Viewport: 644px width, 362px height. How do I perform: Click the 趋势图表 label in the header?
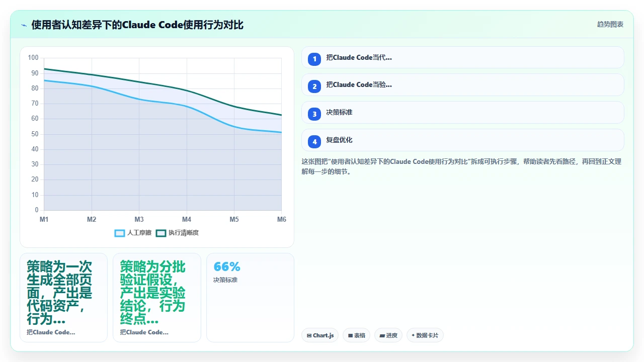(x=610, y=24)
